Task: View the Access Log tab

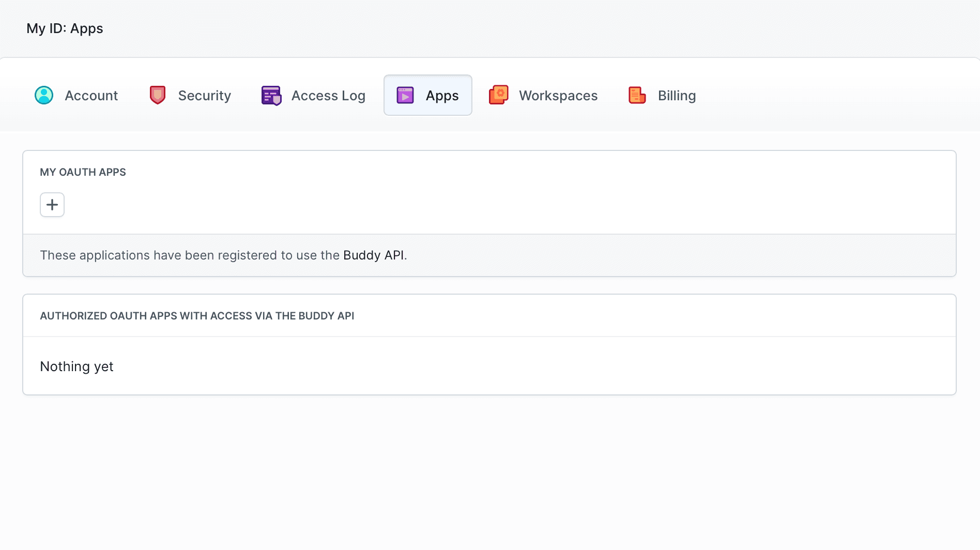Action: pyautogui.click(x=328, y=95)
